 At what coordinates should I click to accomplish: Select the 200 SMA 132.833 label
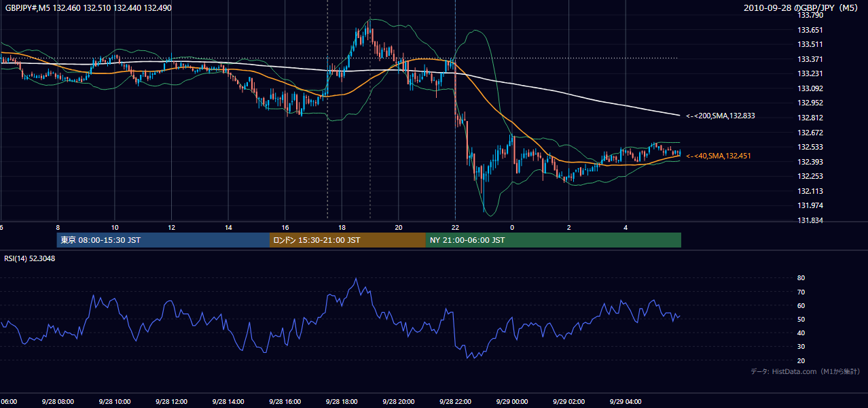pyautogui.click(x=720, y=116)
